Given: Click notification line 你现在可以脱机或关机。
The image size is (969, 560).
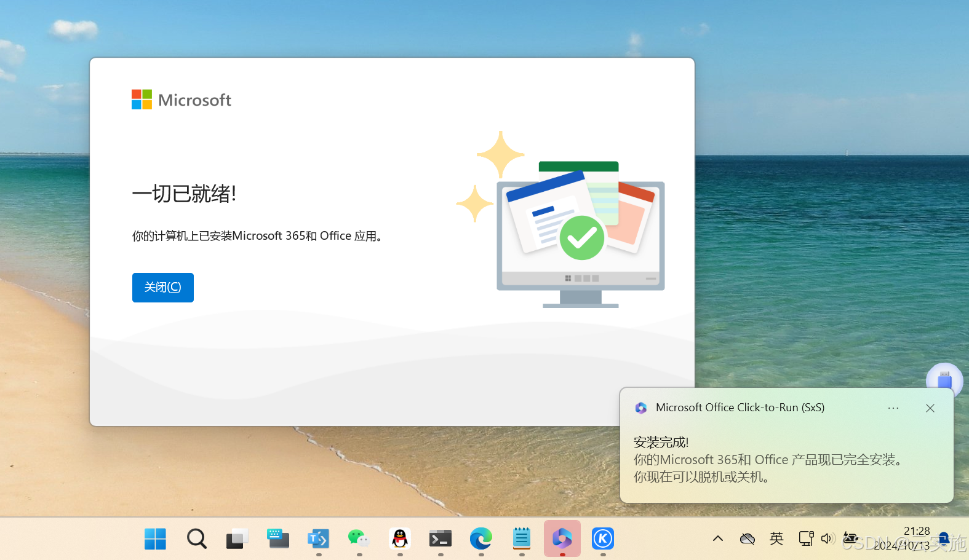Looking at the screenshot, I should (702, 477).
